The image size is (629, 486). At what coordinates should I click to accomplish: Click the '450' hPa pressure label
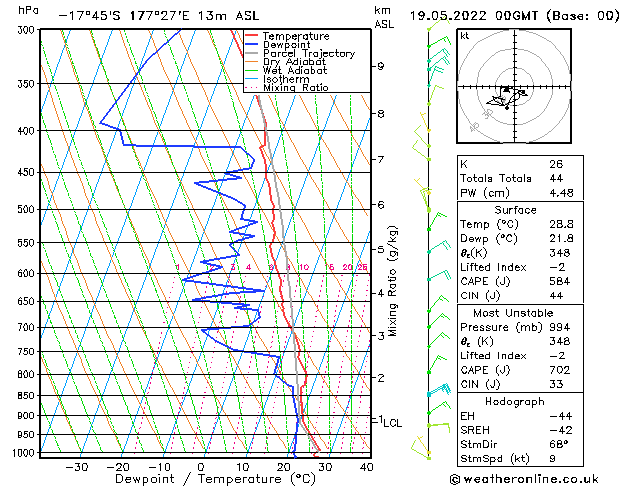tap(28, 172)
